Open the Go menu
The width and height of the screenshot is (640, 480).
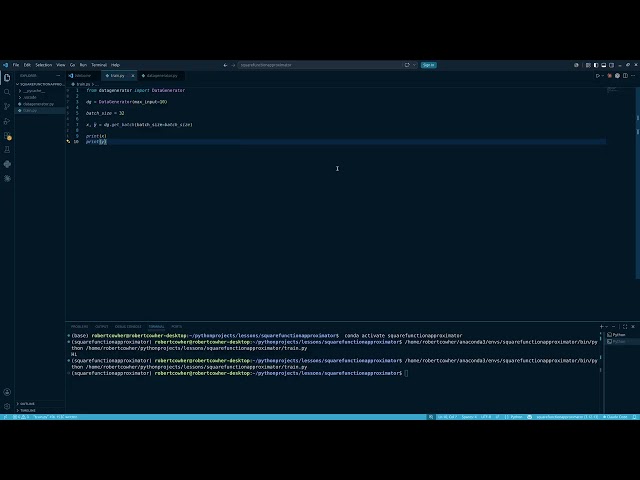tap(72, 65)
